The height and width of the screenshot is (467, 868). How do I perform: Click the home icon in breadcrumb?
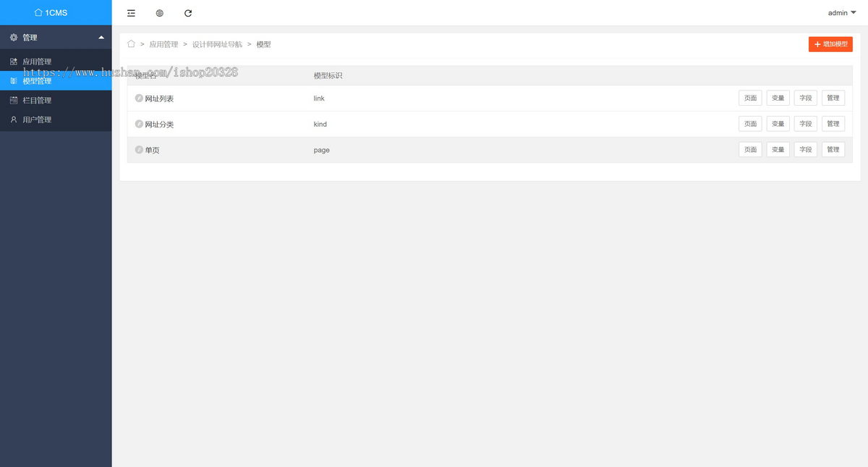[131, 44]
